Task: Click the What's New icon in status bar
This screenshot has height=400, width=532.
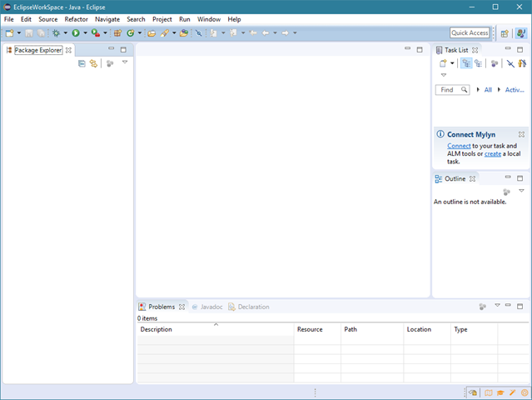Action: (525, 392)
